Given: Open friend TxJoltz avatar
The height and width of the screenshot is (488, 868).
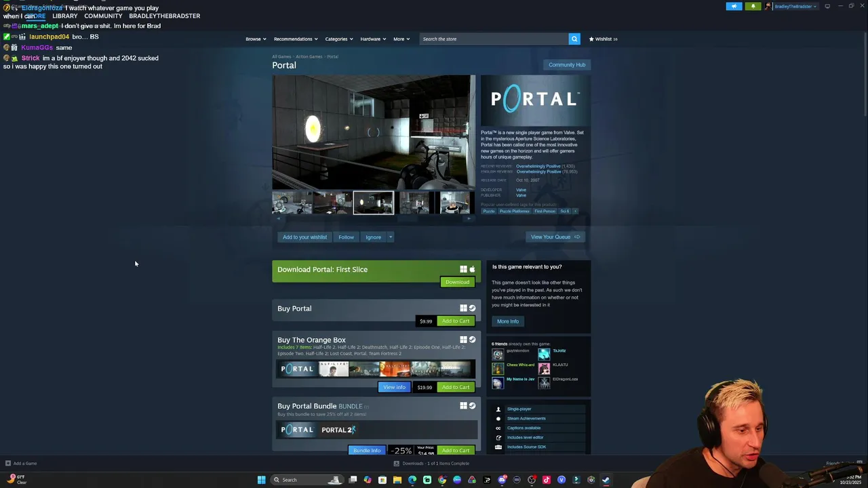Looking at the screenshot, I should pos(544,354).
